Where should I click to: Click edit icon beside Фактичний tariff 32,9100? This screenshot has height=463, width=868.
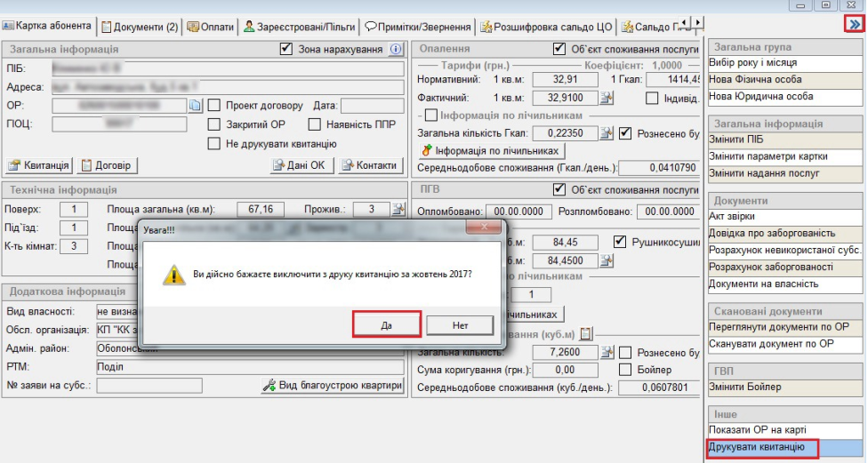[x=609, y=98]
